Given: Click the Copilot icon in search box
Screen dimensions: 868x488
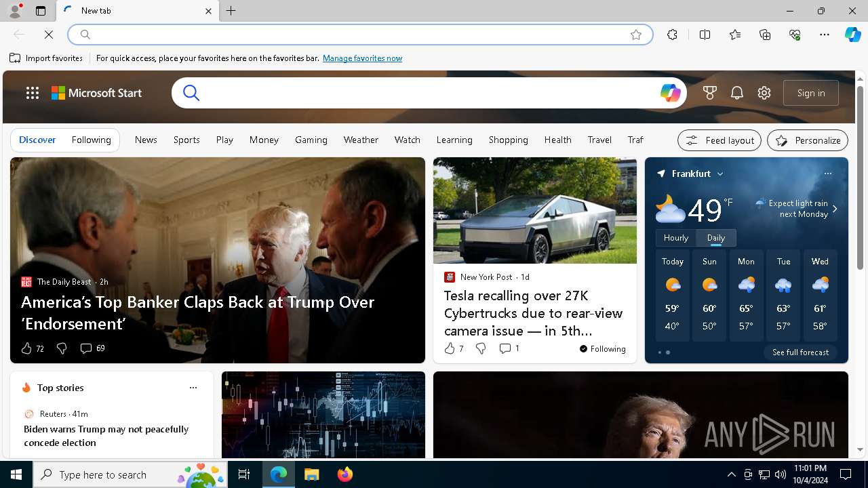Looking at the screenshot, I should (670, 93).
